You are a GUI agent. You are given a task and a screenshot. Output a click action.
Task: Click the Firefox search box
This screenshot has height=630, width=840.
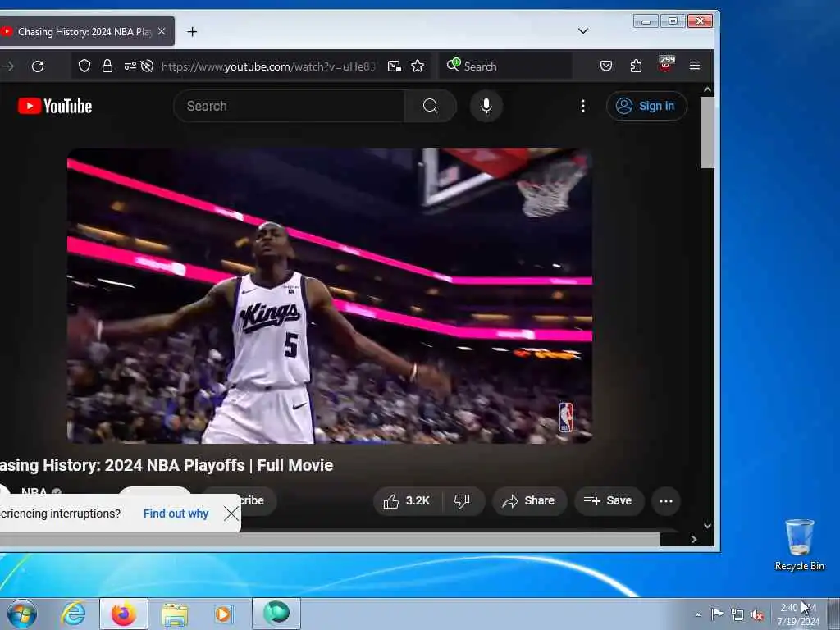(505, 66)
